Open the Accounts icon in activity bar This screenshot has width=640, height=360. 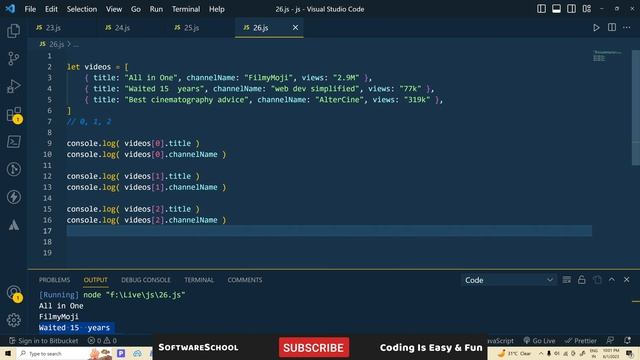[x=14, y=293]
